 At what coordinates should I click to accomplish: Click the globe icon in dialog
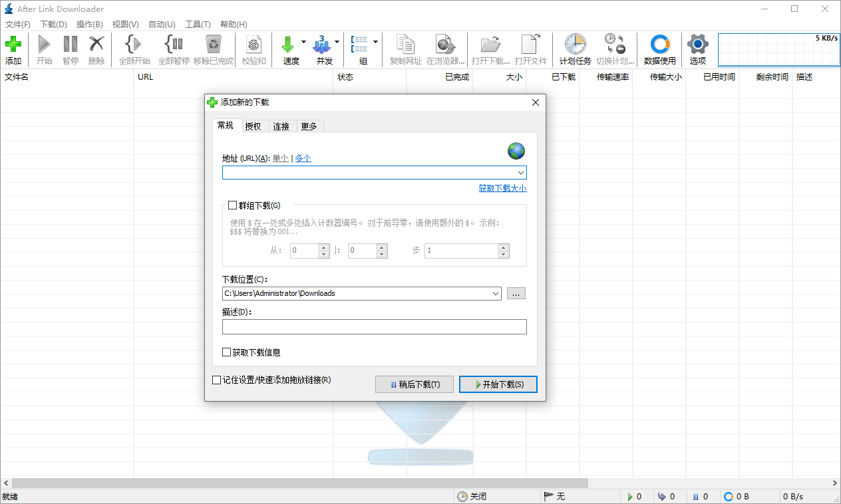point(516,151)
